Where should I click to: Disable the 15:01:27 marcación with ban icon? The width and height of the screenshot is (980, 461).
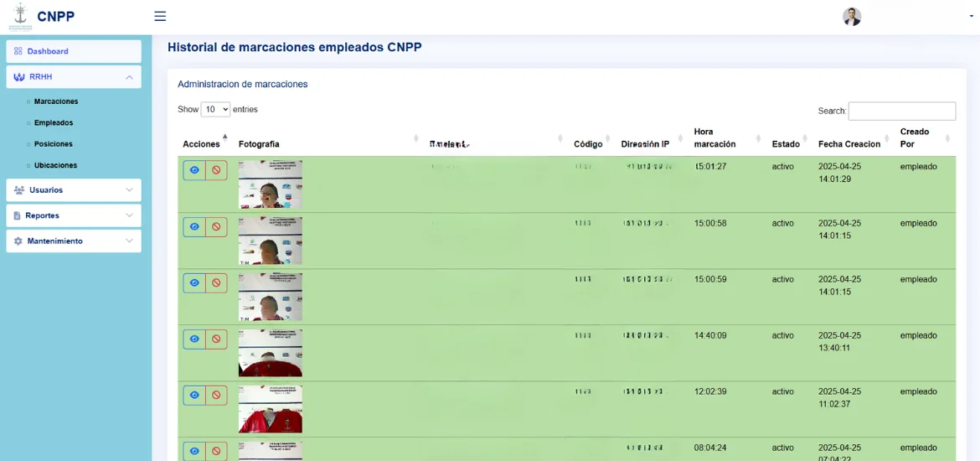pyautogui.click(x=216, y=170)
